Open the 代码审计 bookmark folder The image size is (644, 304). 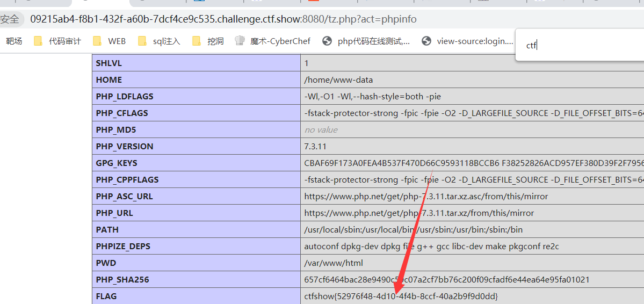click(57, 41)
